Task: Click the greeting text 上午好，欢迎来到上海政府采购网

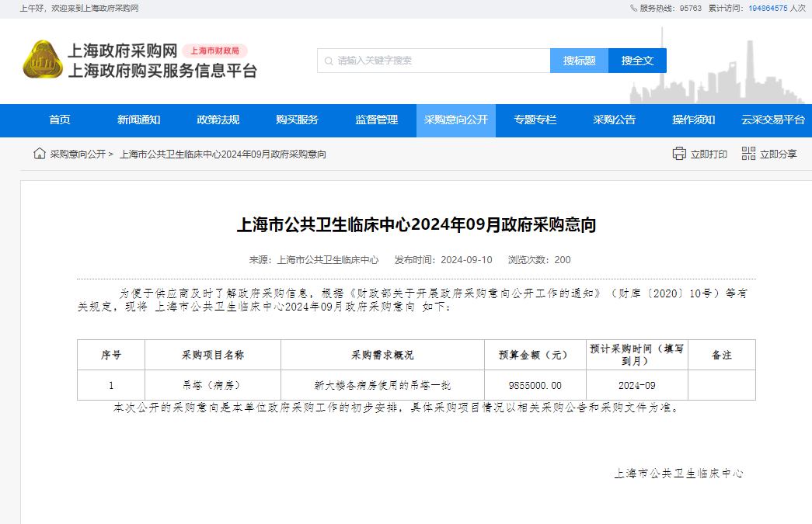Action: click(x=79, y=9)
